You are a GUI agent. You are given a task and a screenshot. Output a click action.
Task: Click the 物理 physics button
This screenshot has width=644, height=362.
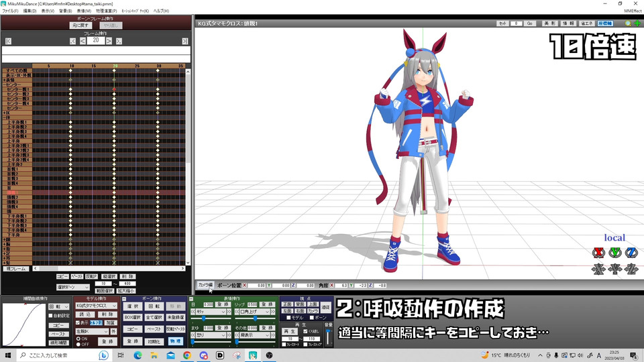(175, 341)
